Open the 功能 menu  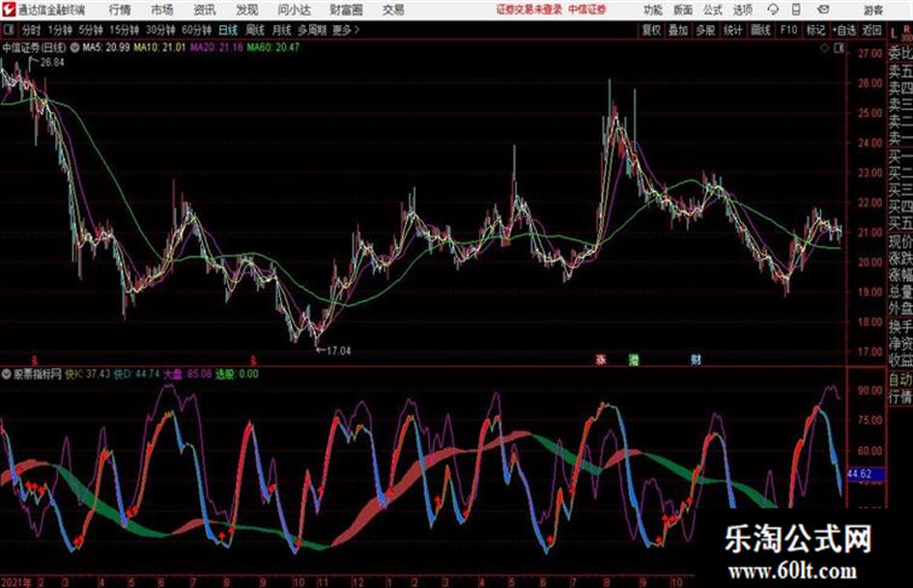point(653,10)
